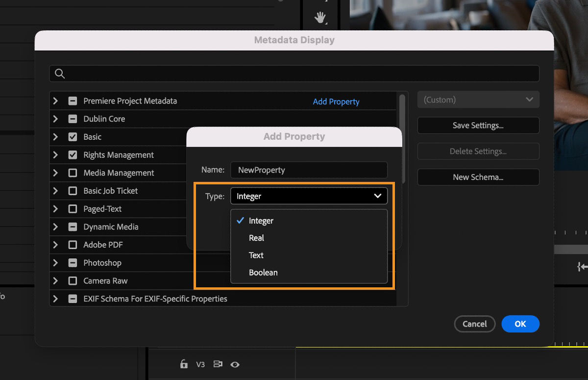Choose Boolean as the property type

click(x=263, y=272)
